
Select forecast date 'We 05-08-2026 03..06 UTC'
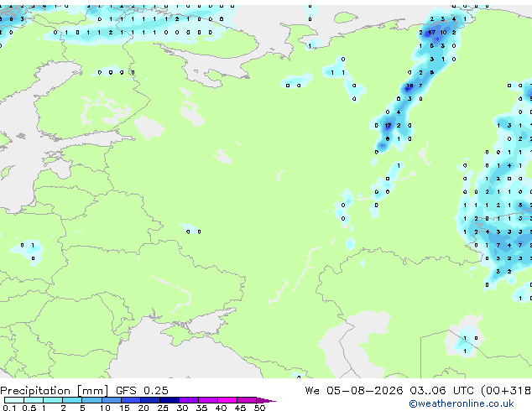[x=389, y=391]
